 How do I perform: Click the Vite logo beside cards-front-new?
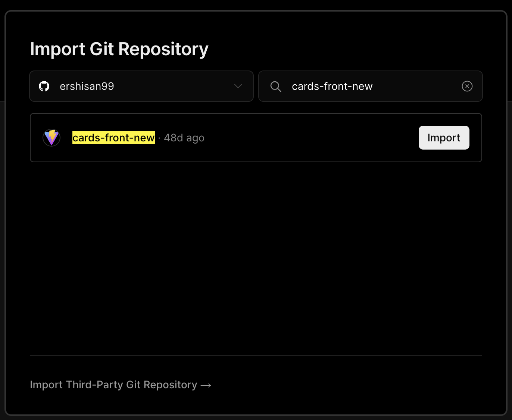(x=51, y=138)
